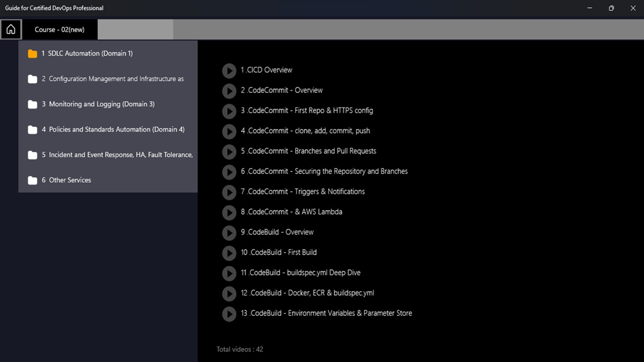Expand Configuration Management and Infrastructure section
Screen dimensions: 644x362
[x=115, y=79]
